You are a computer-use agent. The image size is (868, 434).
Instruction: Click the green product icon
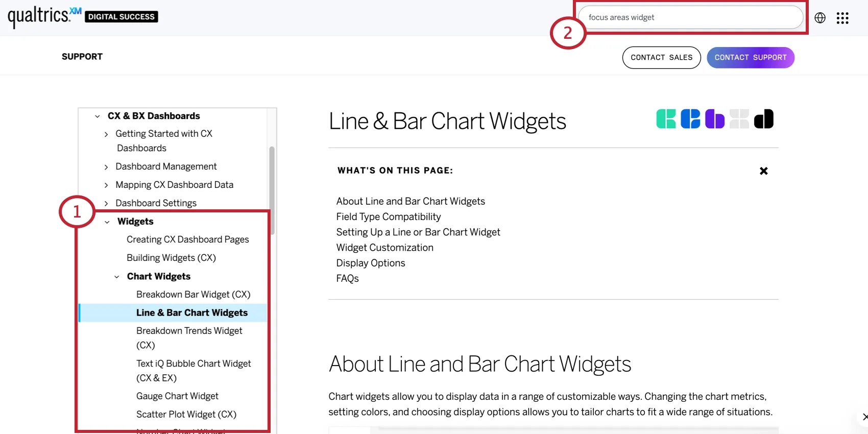(666, 119)
